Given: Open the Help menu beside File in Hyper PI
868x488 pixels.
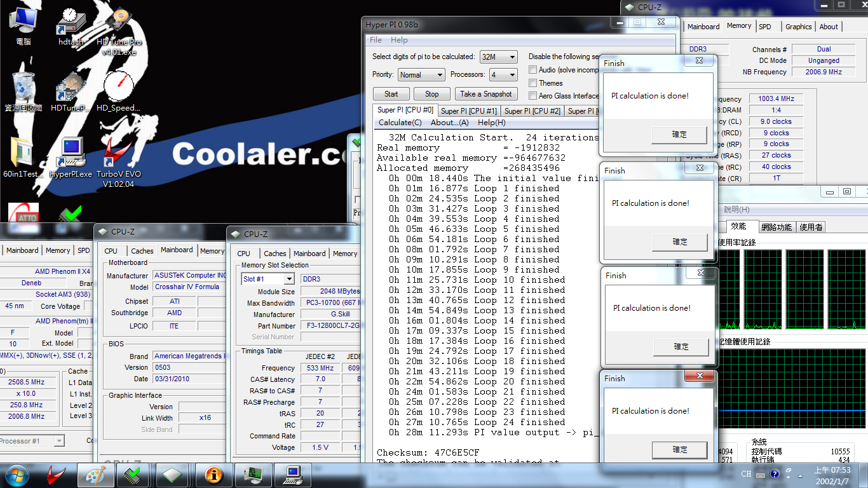Looking at the screenshot, I should pos(399,40).
